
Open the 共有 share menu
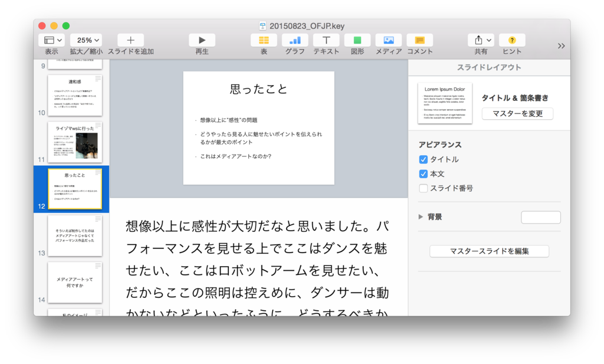point(481,40)
